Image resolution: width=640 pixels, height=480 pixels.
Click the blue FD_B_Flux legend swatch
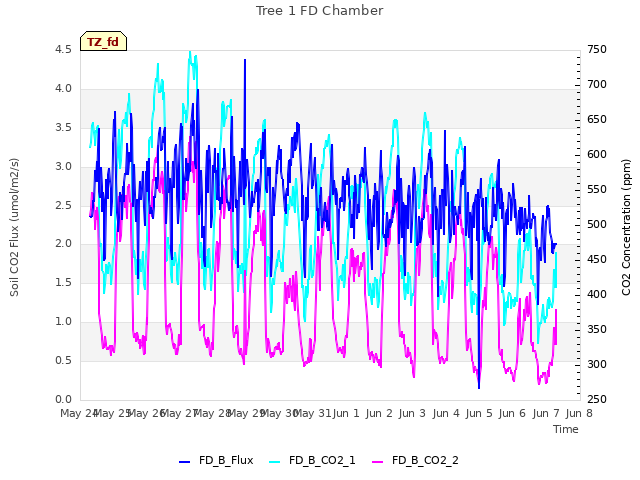(184, 462)
